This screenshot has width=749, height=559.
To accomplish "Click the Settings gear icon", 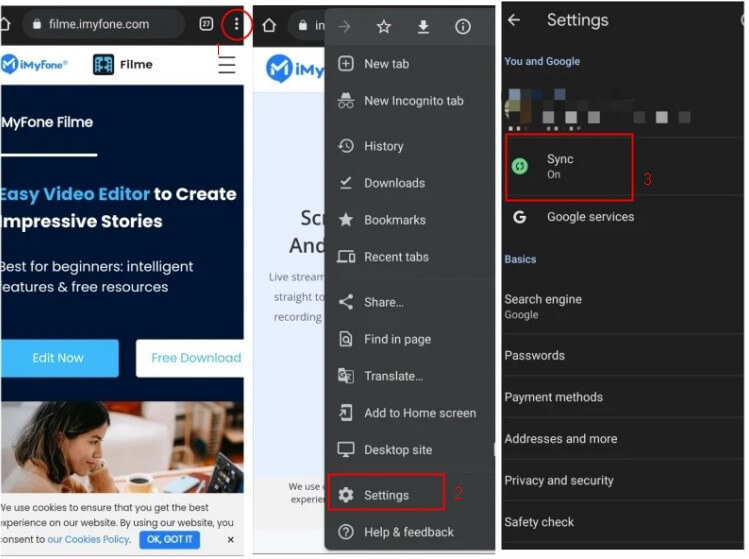I will coord(346,495).
